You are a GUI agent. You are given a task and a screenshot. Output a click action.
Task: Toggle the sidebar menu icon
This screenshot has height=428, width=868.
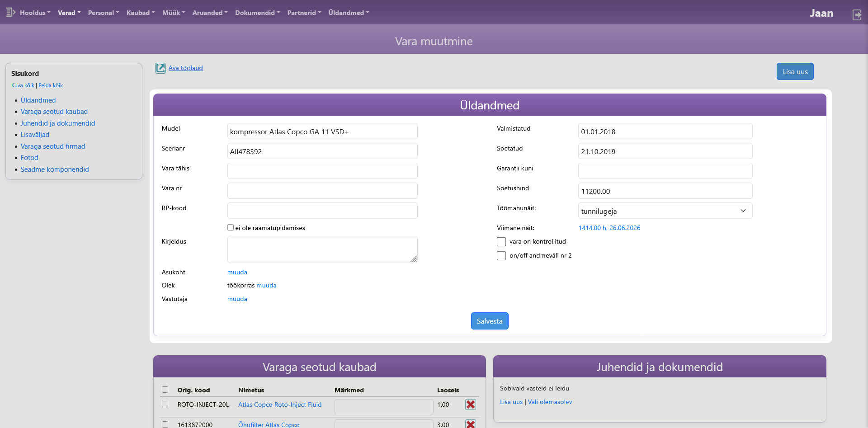(x=11, y=13)
